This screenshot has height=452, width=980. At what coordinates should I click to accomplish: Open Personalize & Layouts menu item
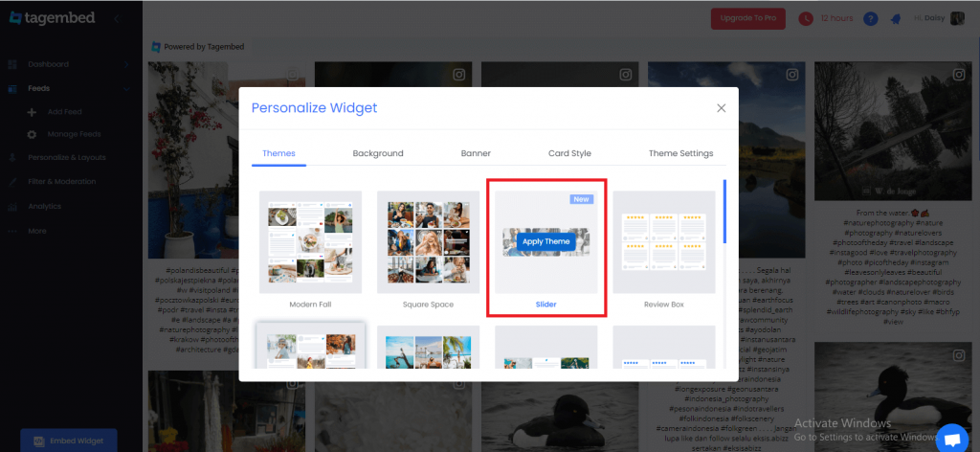coord(67,158)
